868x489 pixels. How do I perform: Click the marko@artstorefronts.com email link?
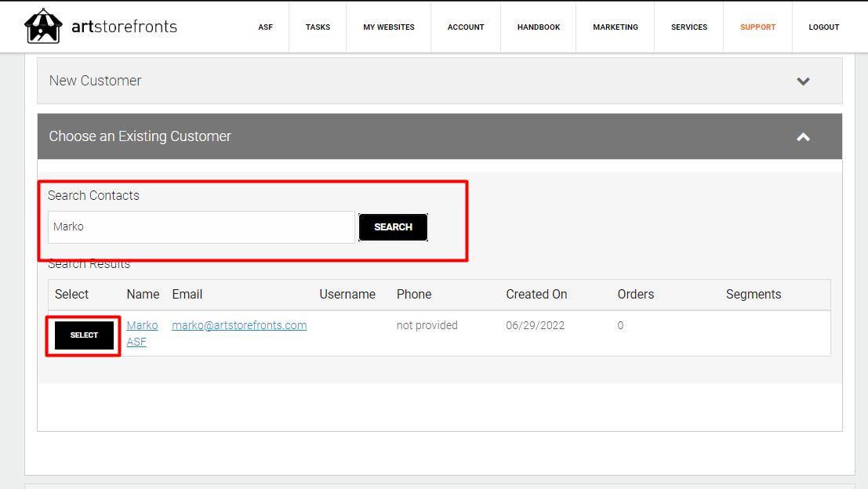239,325
